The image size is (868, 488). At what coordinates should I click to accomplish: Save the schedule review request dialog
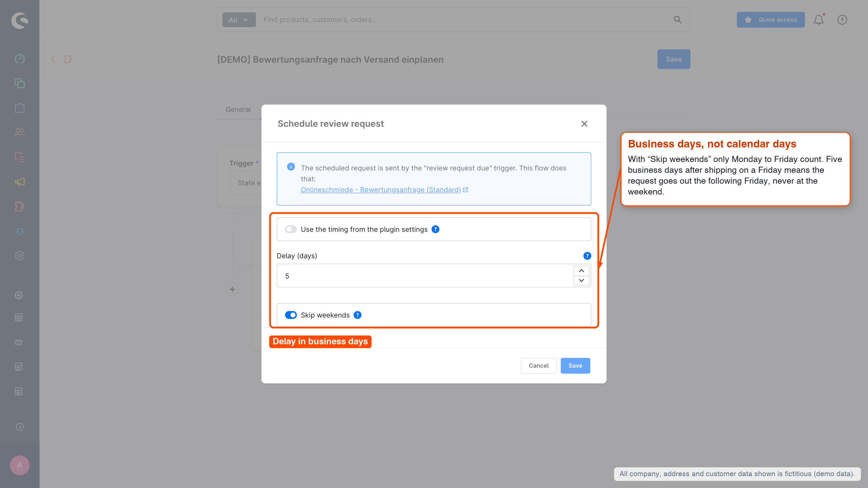(575, 366)
